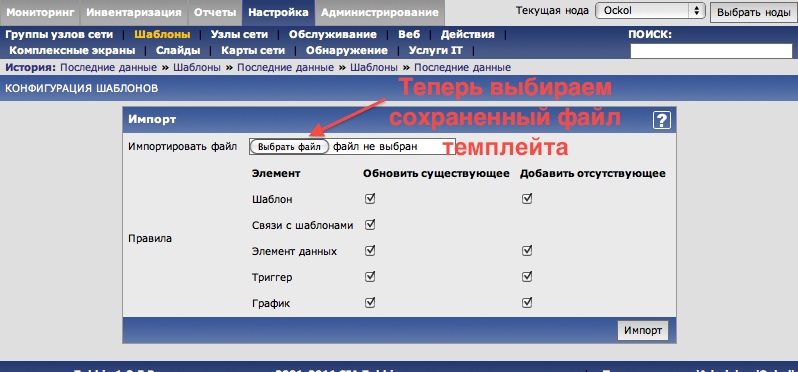Open the Администрирование tab
Image resolution: width=798 pixels, height=372 pixels.
pyautogui.click(x=380, y=12)
